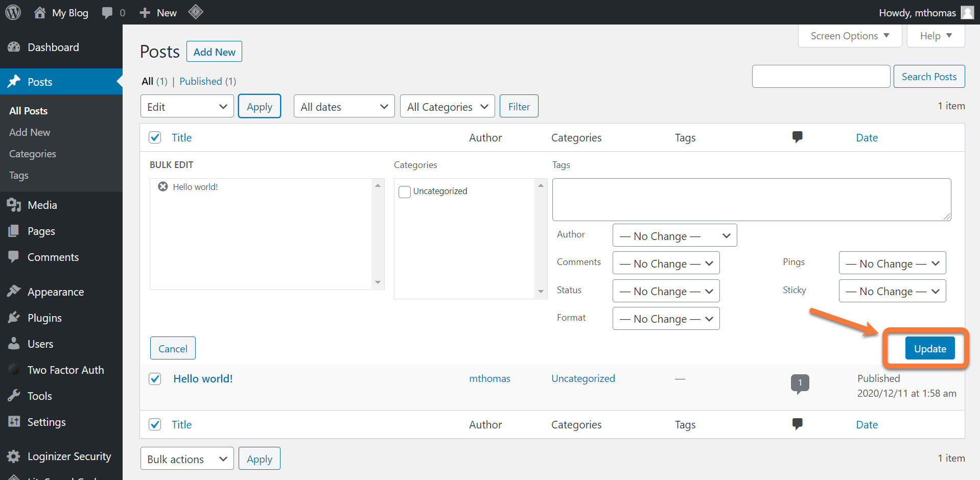Image resolution: width=980 pixels, height=480 pixels.
Task: Open the Status No Change dropdown
Action: [665, 291]
